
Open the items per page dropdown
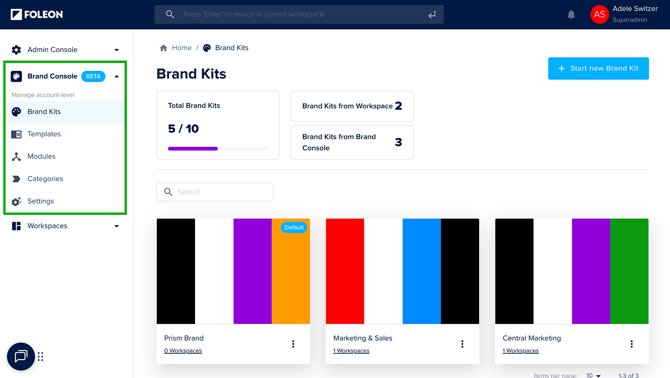pos(594,375)
